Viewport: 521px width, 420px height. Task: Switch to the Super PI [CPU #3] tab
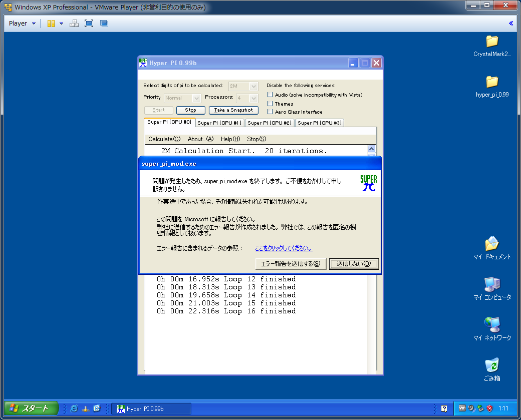[320, 123]
